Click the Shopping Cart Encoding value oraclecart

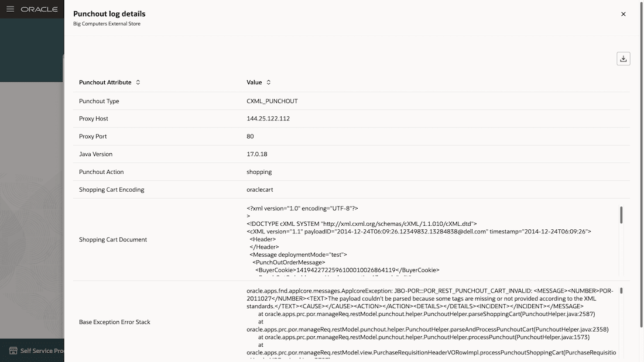click(x=259, y=189)
